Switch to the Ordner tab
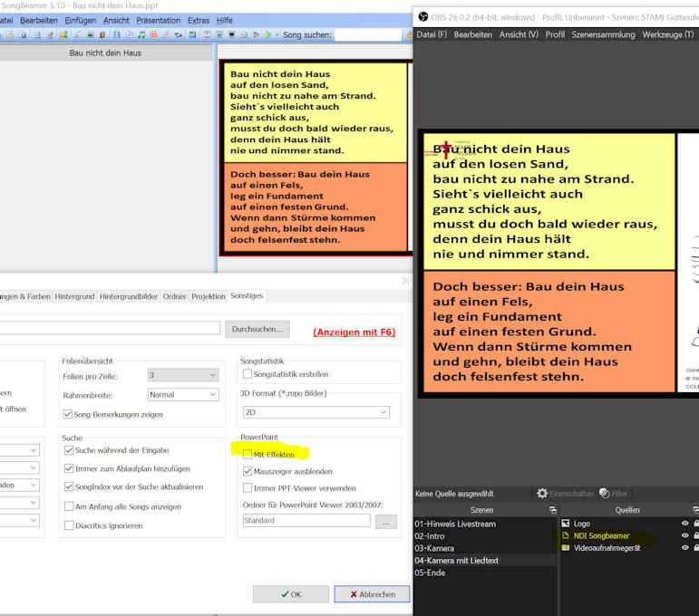The height and width of the screenshot is (616, 699). pos(174,296)
